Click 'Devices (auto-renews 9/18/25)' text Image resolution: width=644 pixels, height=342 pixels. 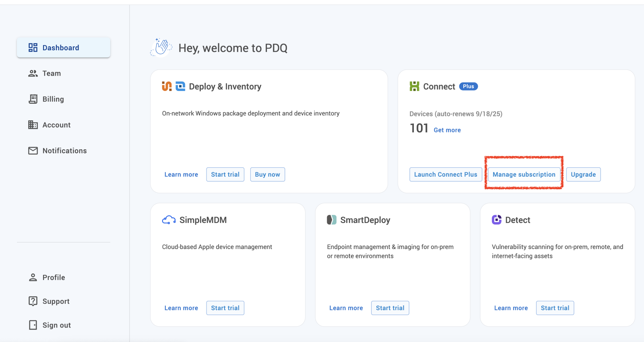tap(456, 114)
